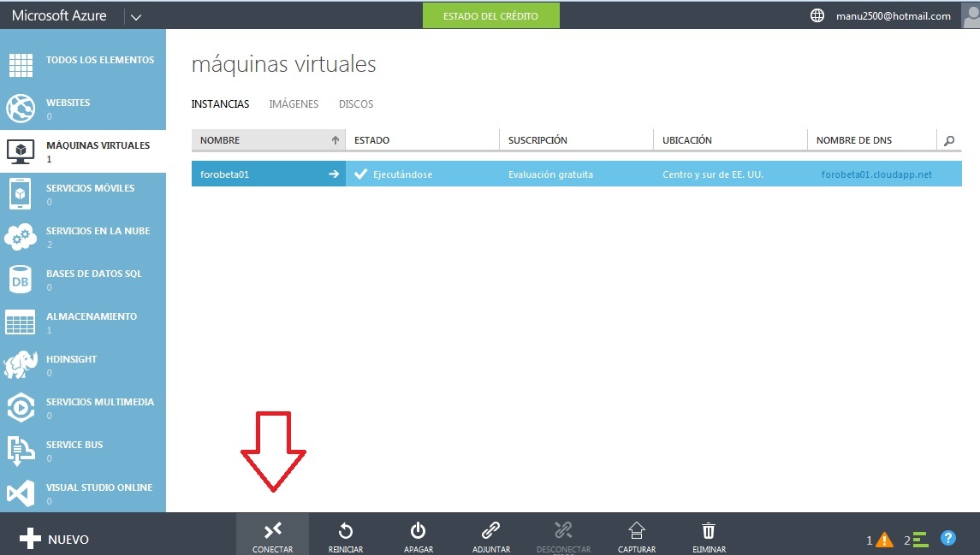Open the language globe icon
The image size is (980, 555).
point(817,15)
